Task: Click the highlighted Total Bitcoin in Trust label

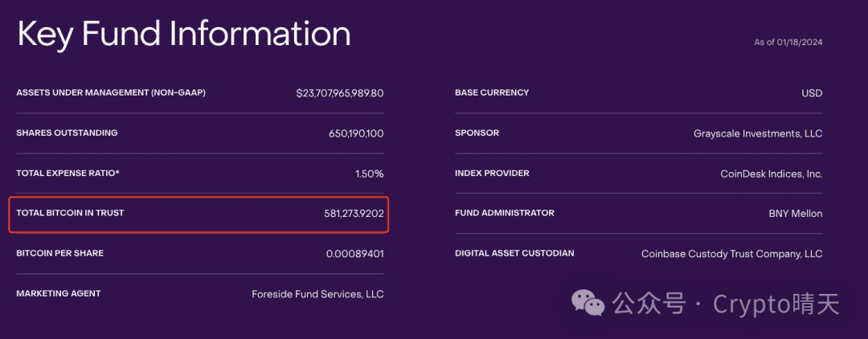Action: (x=70, y=213)
